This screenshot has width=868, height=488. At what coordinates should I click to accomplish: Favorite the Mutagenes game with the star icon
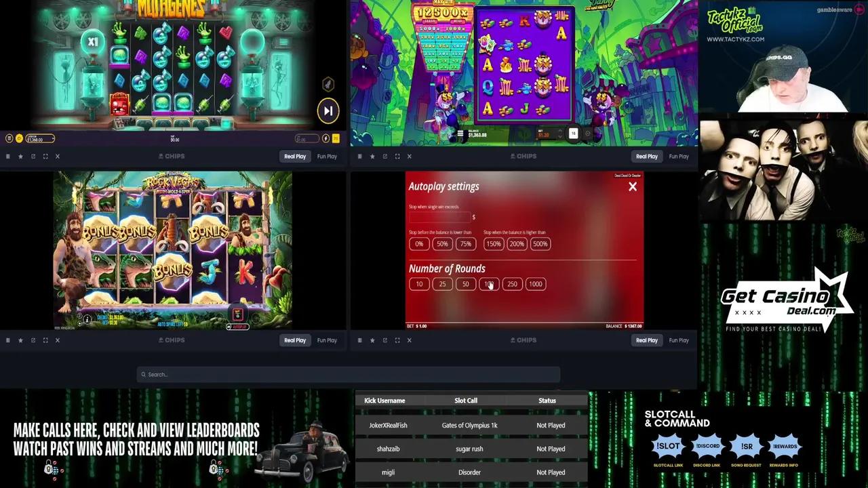tap(20, 156)
